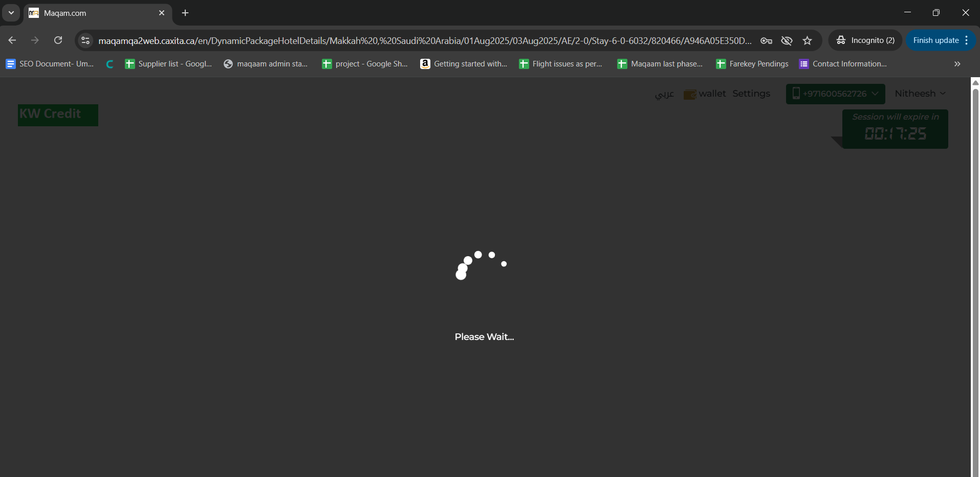
Task: Click the URL address bar
Action: pos(425,40)
